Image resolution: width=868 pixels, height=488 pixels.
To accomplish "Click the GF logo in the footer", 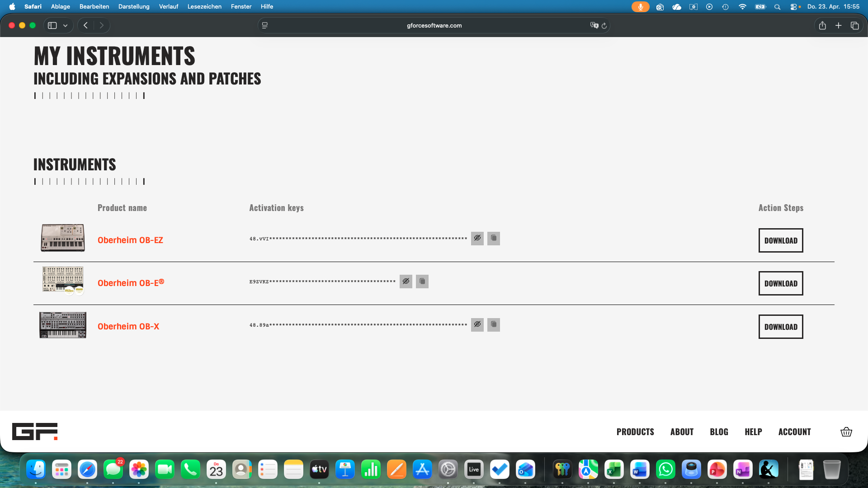I will [x=35, y=432].
